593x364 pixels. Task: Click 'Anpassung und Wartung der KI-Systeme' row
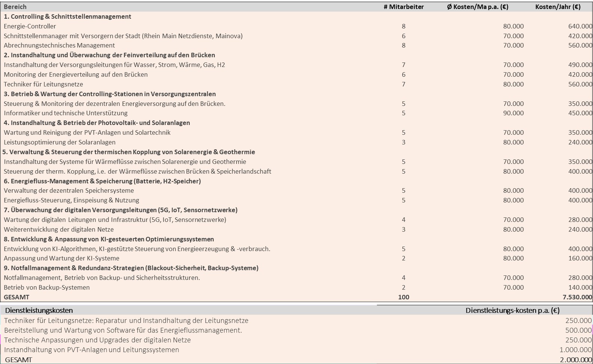click(x=61, y=258)
